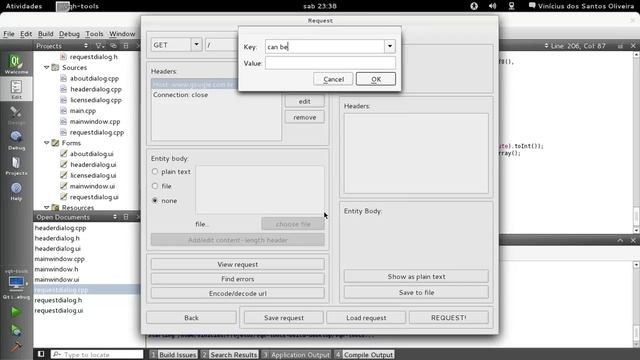Click the Back button
Viewport: 640px width, 360px height.
coord(191,318)
